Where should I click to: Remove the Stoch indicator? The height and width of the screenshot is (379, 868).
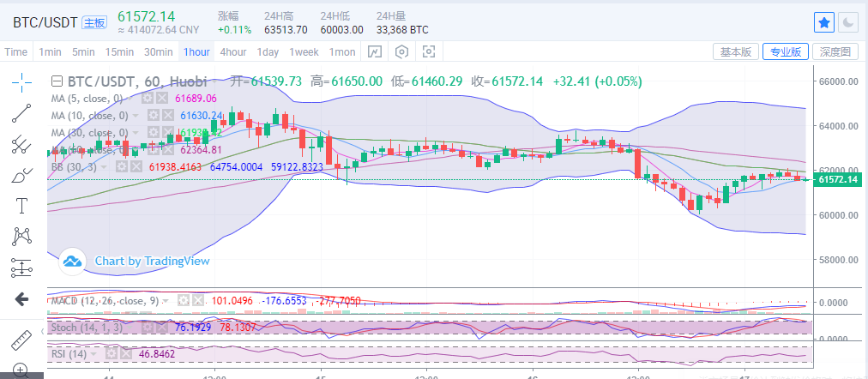pos(161,328)
